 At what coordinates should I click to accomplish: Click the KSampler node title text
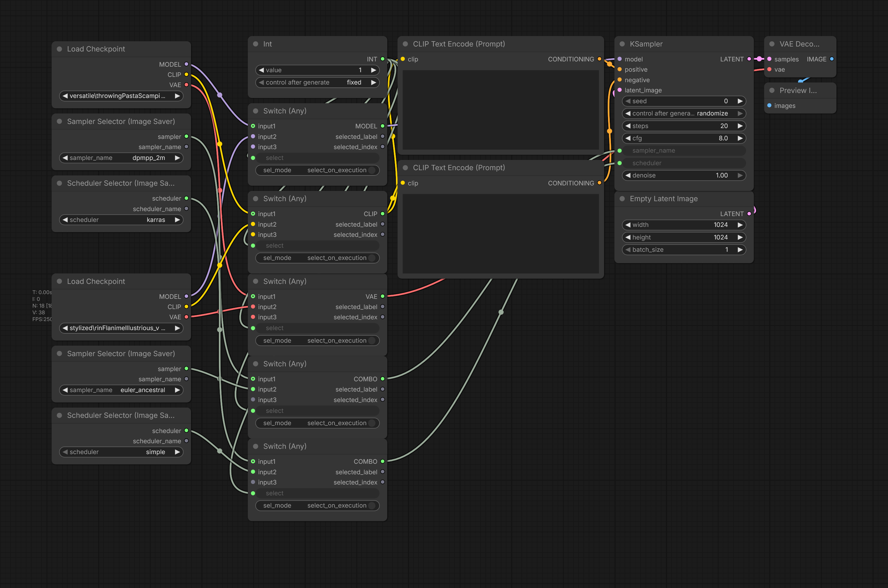click(646, 44)
